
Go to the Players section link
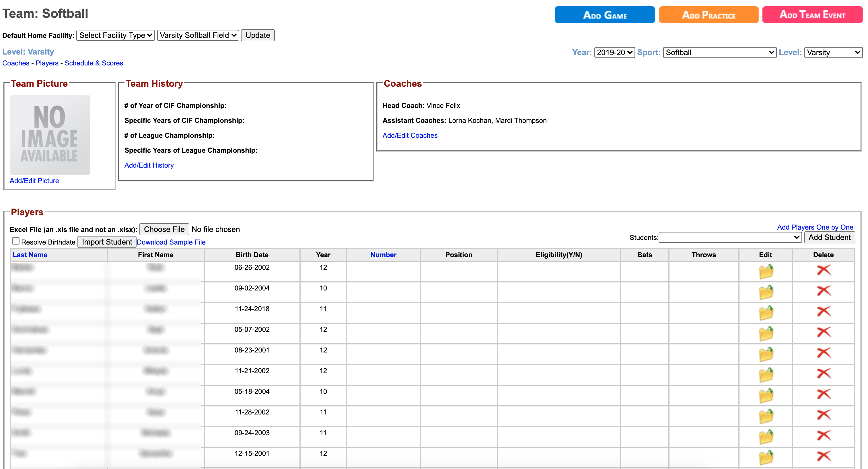coord(47,63)
